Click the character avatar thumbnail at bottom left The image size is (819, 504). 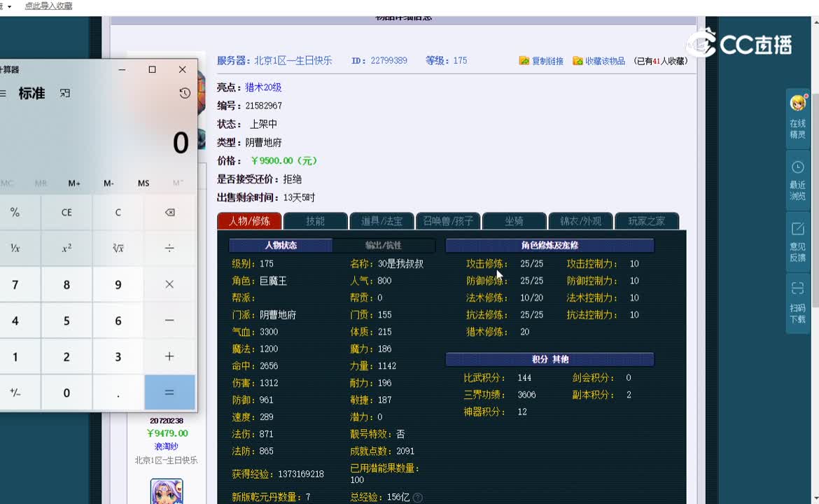pos(166,492)
